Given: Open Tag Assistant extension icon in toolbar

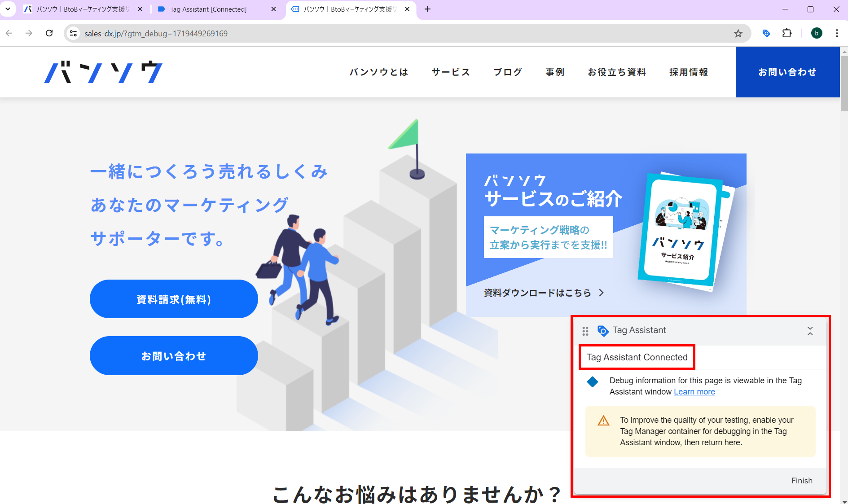Looking at the screenshot, I should click(x=766, y=33).
